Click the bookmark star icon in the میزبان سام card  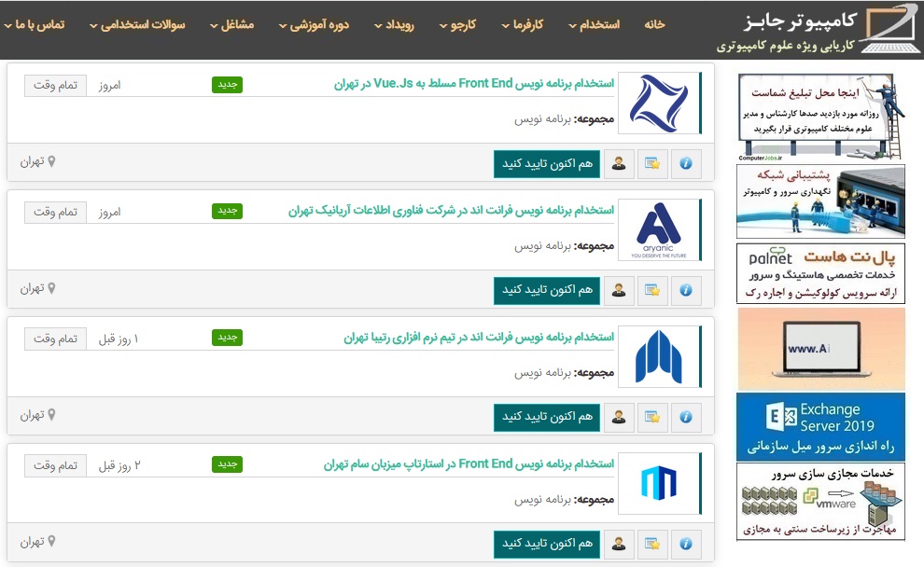tap(652, 544)
